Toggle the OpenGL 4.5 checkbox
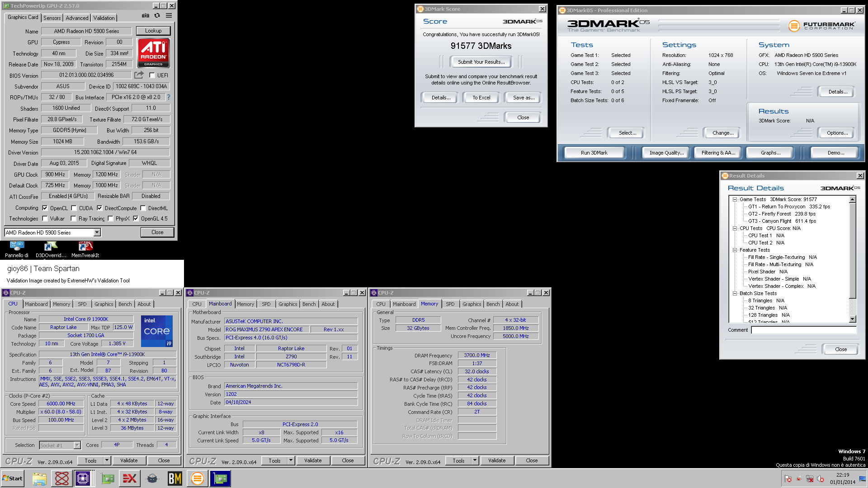The image size is (868, 488). click(136, 219)
